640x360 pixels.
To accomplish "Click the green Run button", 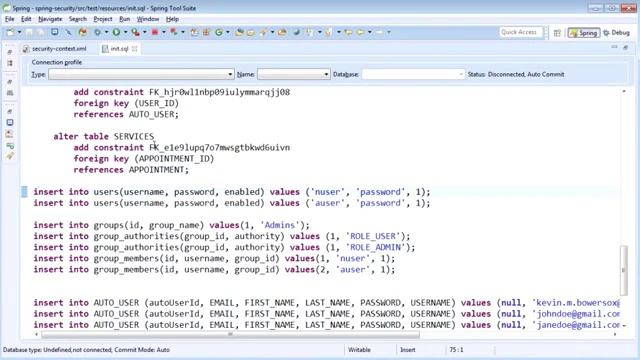I will tap(116, 32).
